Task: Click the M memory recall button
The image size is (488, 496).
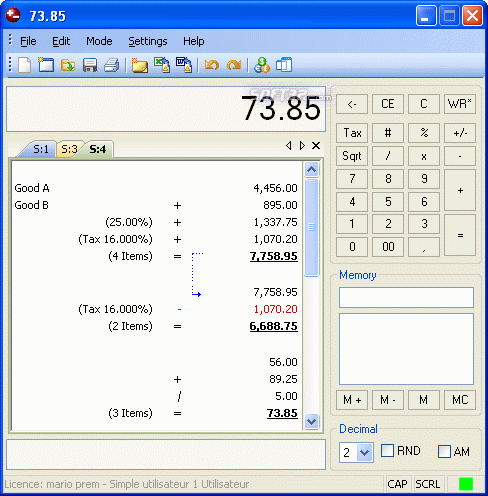Action: coord(424,400)
